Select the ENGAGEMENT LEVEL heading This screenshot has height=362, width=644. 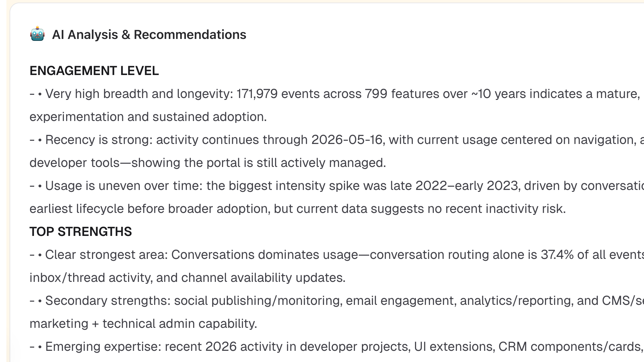(94, 71)
